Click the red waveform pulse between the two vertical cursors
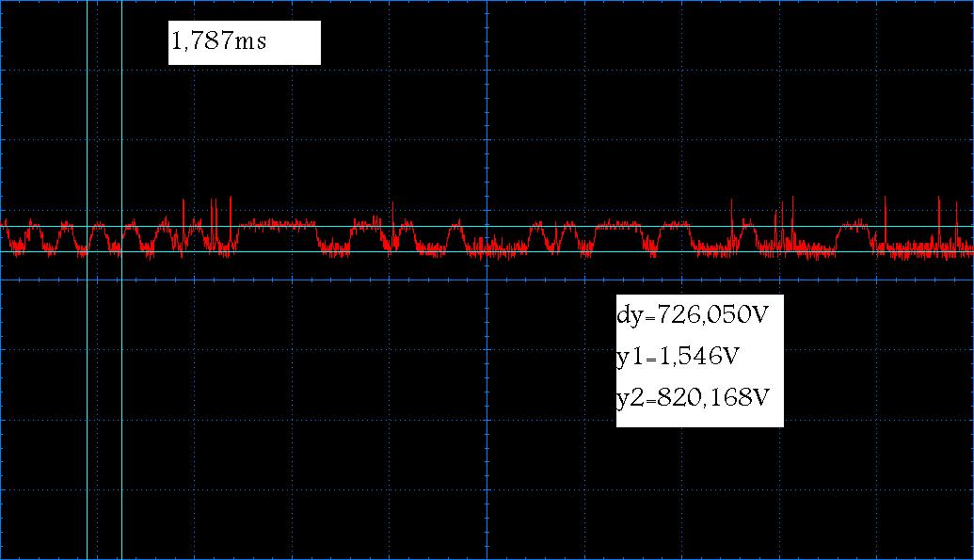This screenshot has height=560, width=974. [x=102, y=228]
